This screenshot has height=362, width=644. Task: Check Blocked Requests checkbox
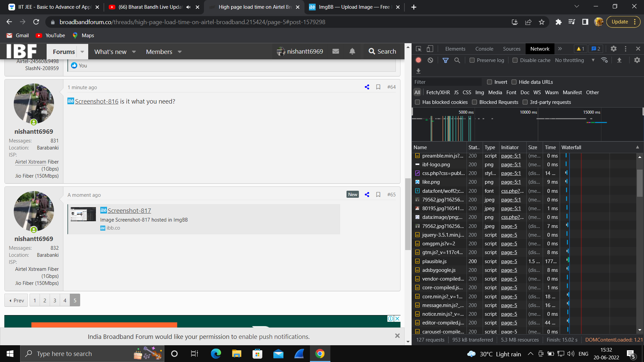tap(474, 102)
